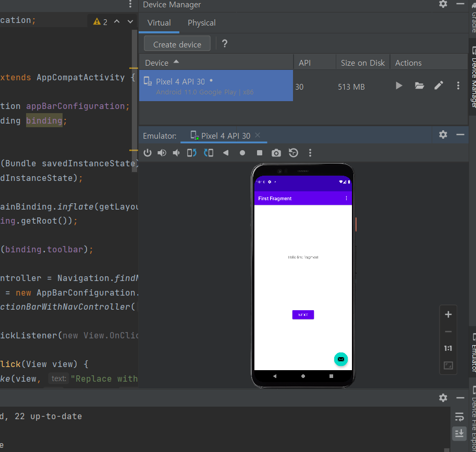
Task: Switch to the Physical devices tab
Action: click(202, 23)
